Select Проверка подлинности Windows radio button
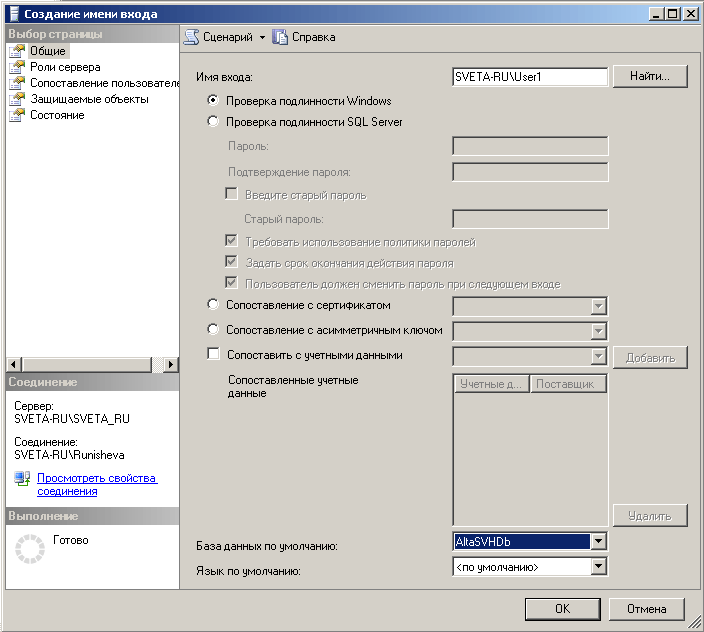 [212, 101]
